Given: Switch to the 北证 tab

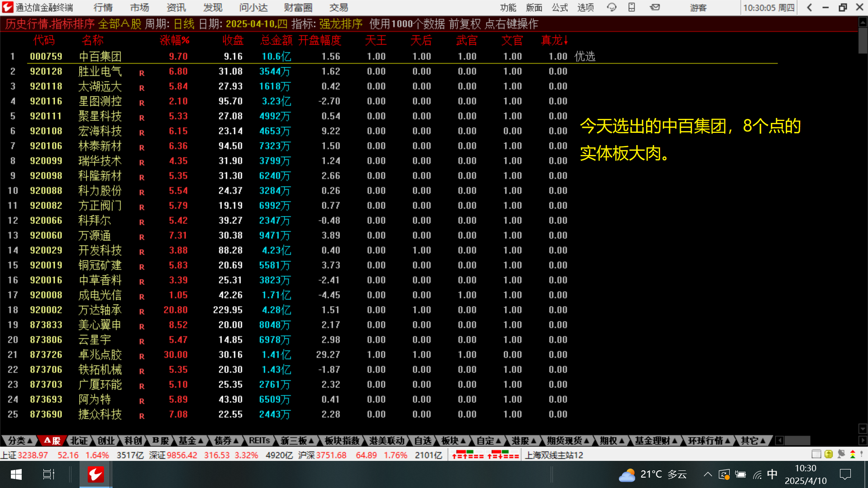Looking at the screenshot, I should pyautogui.click(x=79, y=441).
